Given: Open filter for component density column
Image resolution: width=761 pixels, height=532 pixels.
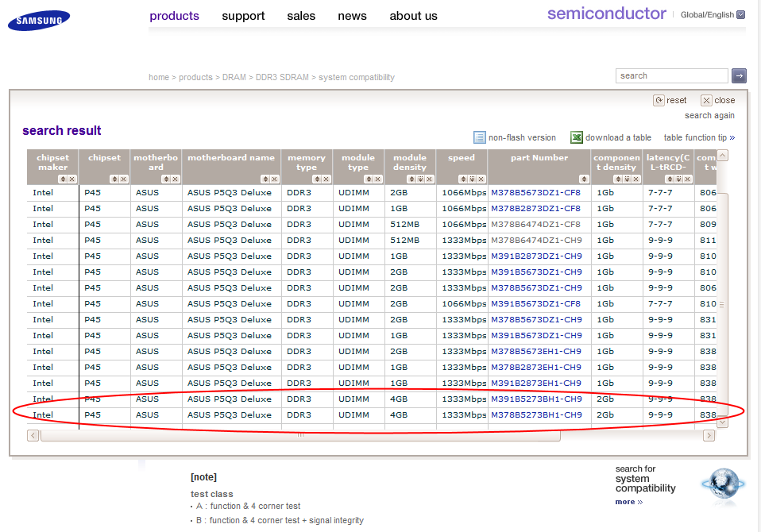Looking at the screenshot, I should point(627,179).
